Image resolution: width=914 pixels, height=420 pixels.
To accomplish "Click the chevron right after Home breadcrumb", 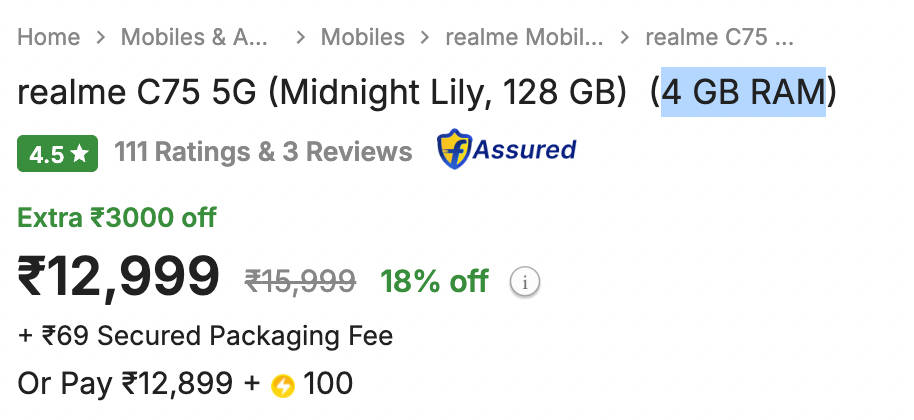I will 101,38.
